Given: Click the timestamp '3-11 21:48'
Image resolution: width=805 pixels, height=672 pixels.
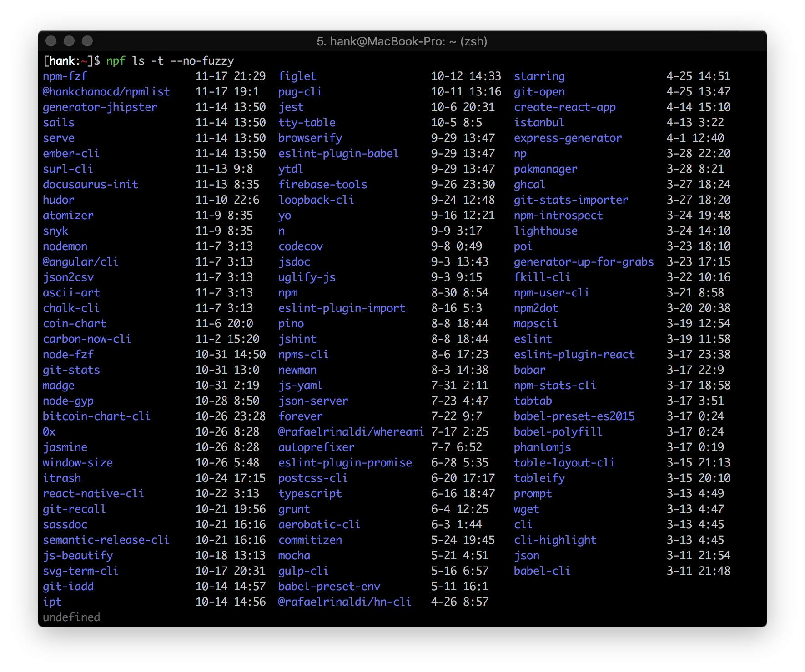Looking at the screenshot, I should 699,571.
